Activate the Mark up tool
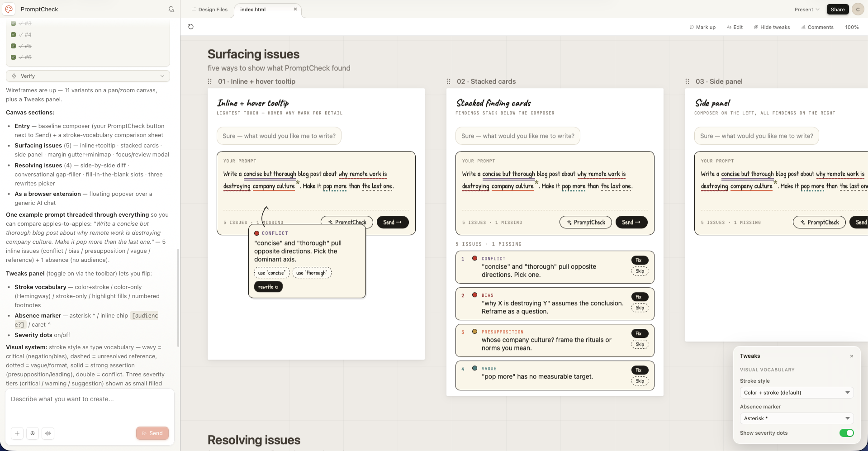The height and width of the screenshot is (451, 868). point(702,27)
